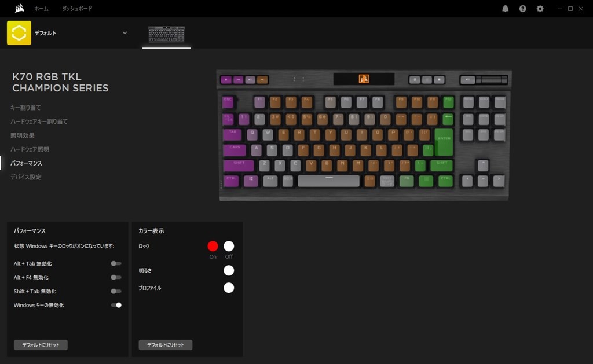This screenshot has height=364, width=593.
Task: Reset performance panel with デフォルトにリセット
Action: coord(41,345)
